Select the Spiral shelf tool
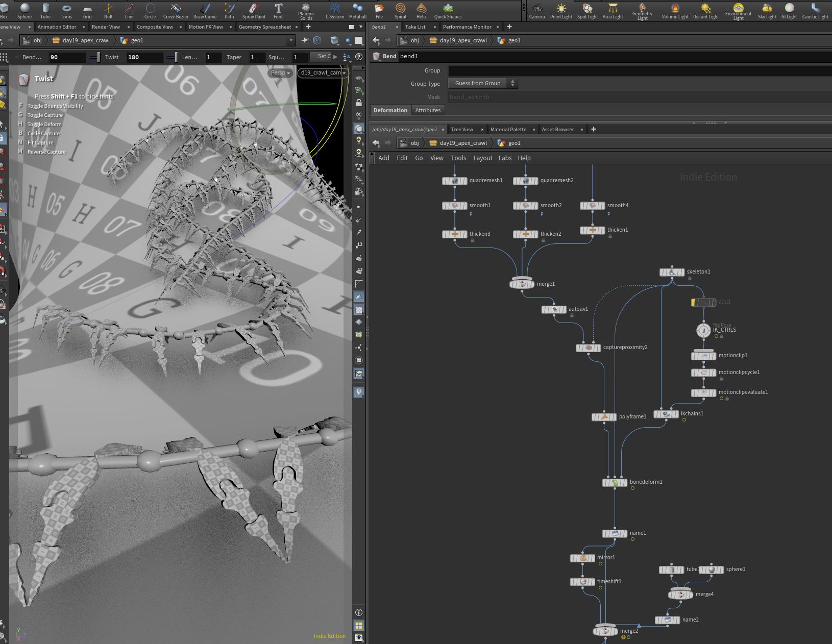The height and width of the screenshot is (644, 832). [400, 10]
